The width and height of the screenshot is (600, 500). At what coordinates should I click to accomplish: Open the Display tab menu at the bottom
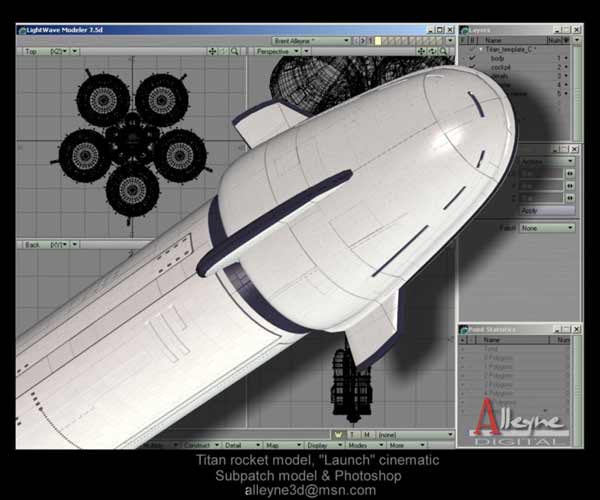click(x=325, y=445)
